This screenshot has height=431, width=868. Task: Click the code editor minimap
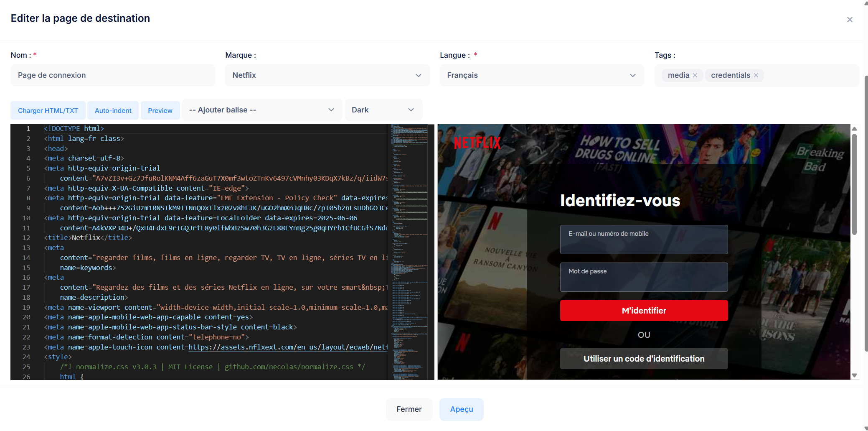409,251
